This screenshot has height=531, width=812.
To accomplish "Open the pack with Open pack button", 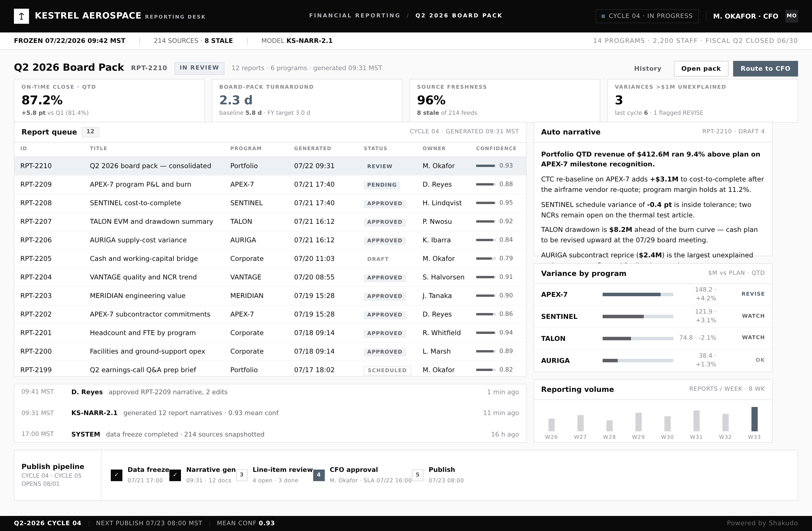I will (x=701, y=69).
